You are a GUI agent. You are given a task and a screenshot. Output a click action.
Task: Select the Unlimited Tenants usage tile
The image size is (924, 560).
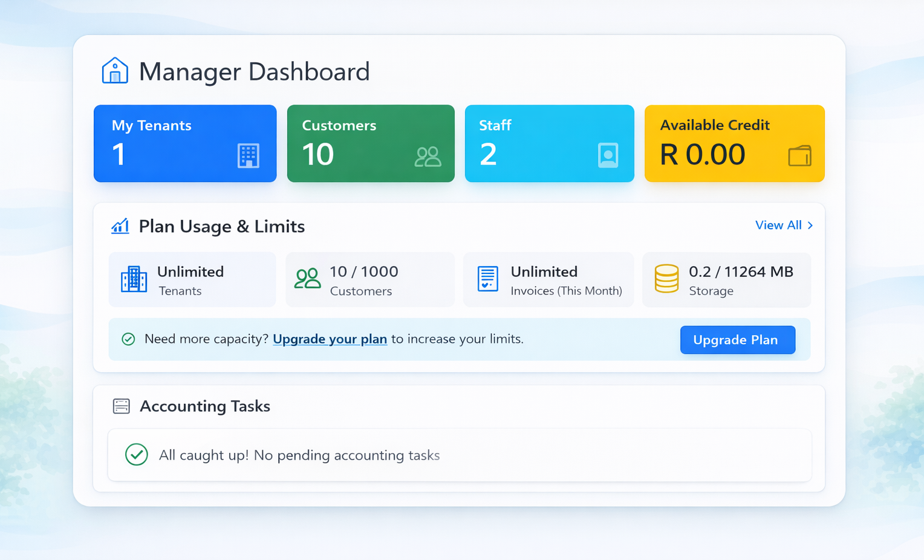192,279
